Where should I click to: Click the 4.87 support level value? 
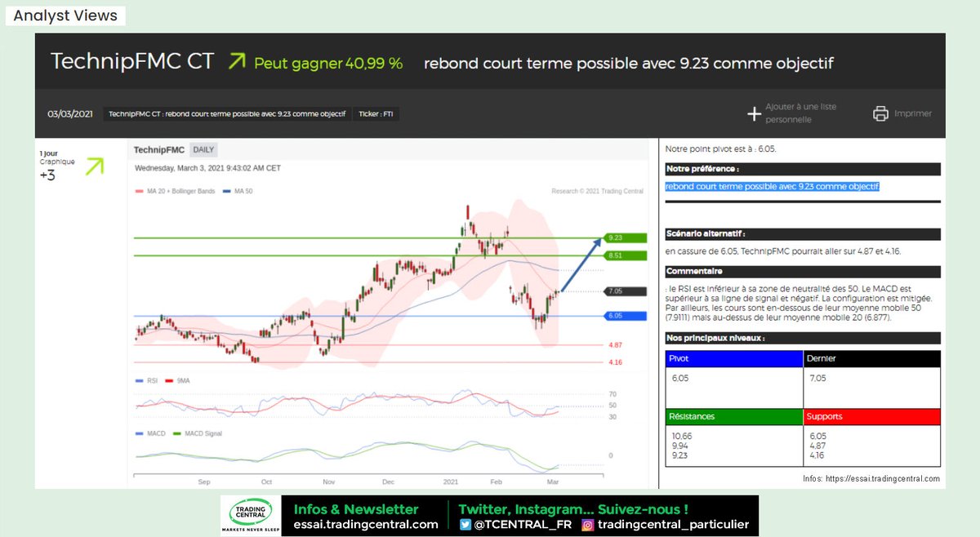coord(615,345)
